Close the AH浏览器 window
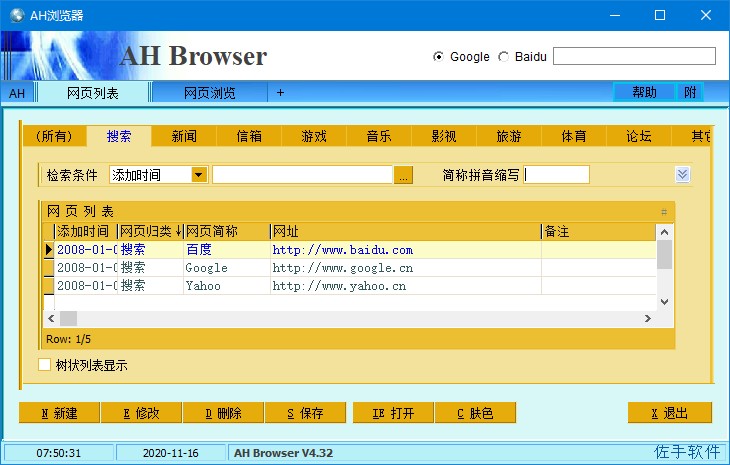Viewport: 730px width, 465px height. click(706, 15)
